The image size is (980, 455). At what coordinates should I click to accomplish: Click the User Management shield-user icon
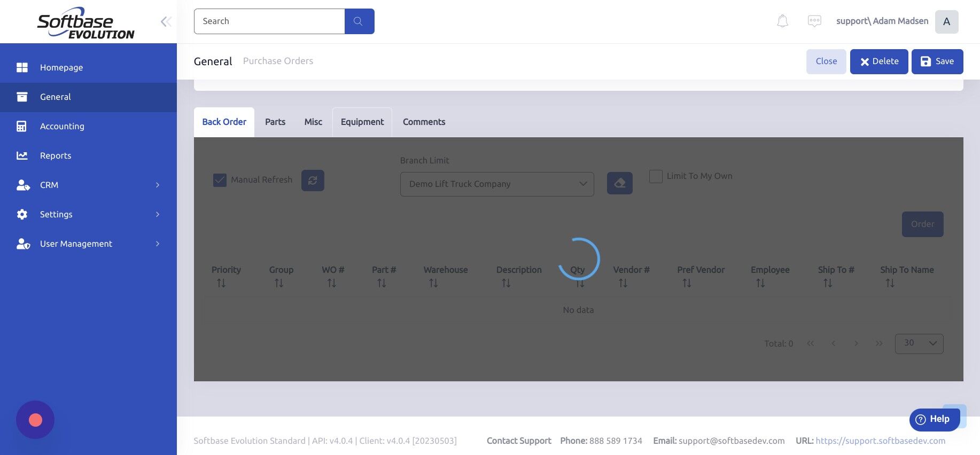(x=23, y=244)
